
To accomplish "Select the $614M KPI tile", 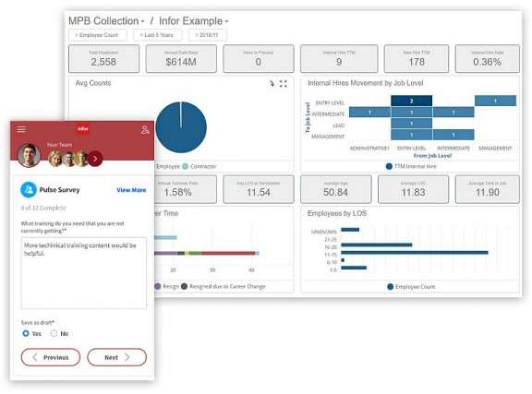I will click(x=181, y=59).
